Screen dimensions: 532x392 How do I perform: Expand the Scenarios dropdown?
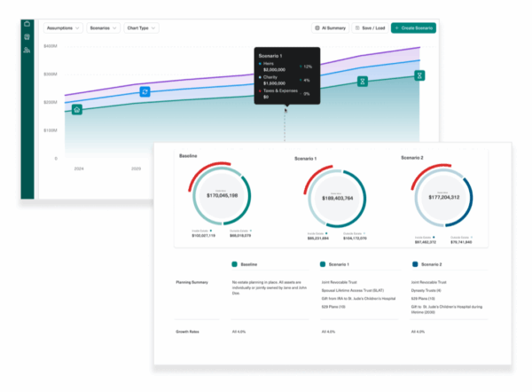pos(104,28)
